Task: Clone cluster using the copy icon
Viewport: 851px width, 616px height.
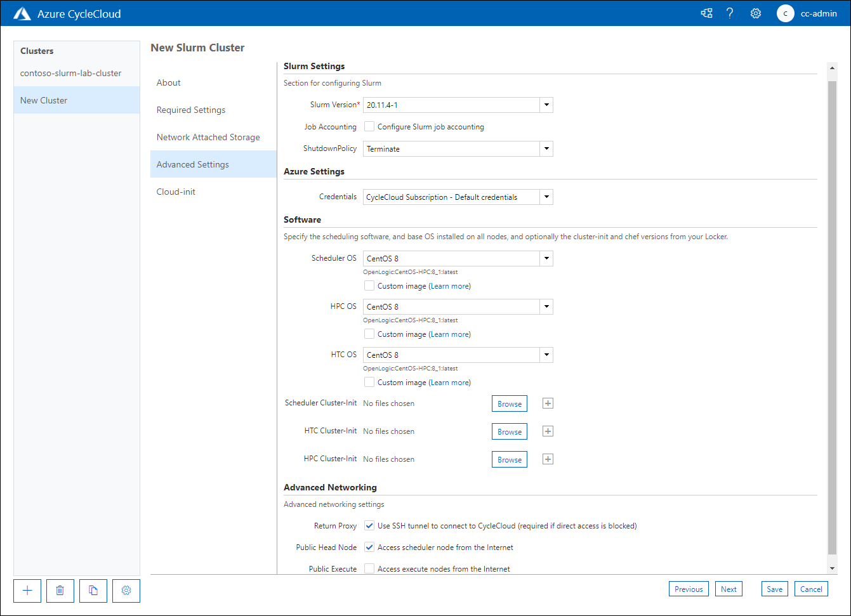Action: (93, 591)
